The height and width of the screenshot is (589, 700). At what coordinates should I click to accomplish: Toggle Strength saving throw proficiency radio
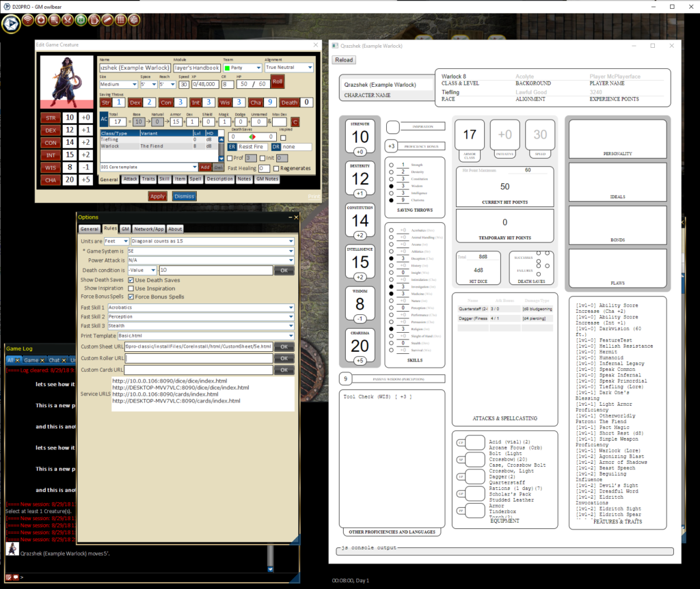(391, 165)
